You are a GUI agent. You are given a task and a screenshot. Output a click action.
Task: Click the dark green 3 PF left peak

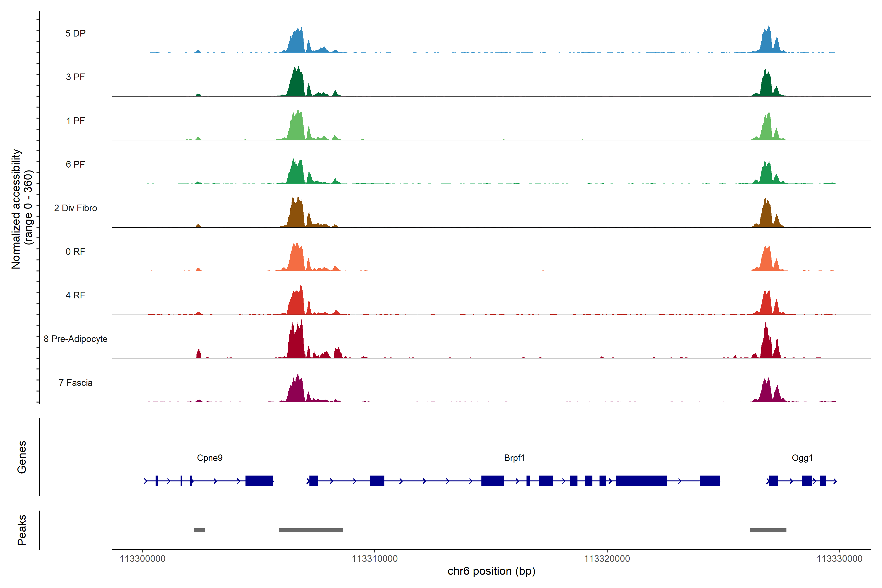pos(297,84)
